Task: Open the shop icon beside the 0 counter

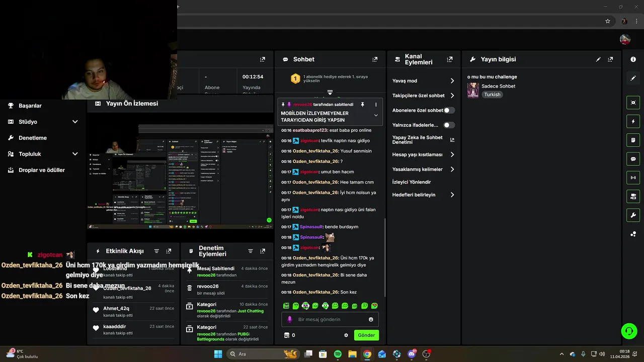Action: pyautogui.click(x=287, y=335)
